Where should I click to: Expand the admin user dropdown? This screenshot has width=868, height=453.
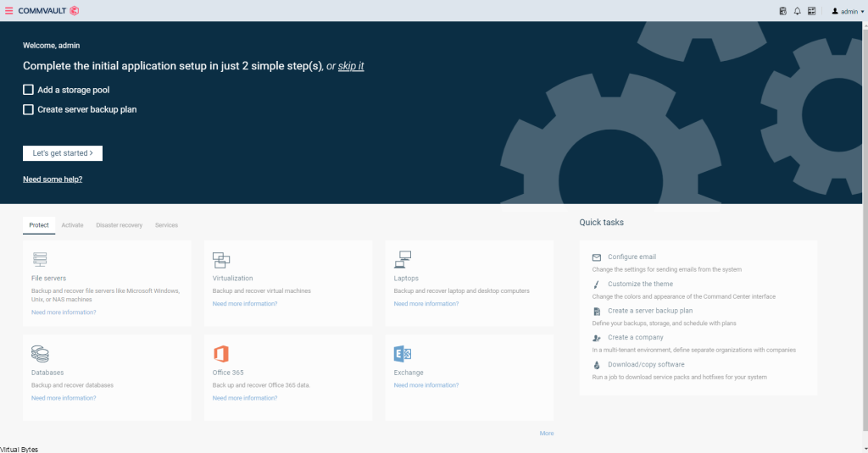click(848, 11)
